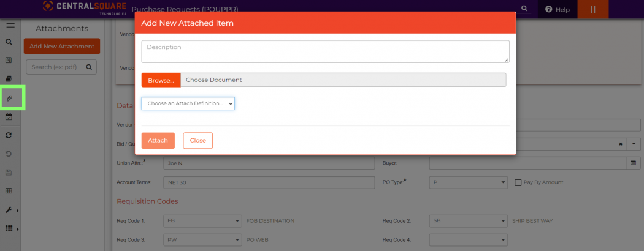The image size is (644, 251).
Task: Click the Union Attn field with Joe N.
Action: tap(269, 163)
